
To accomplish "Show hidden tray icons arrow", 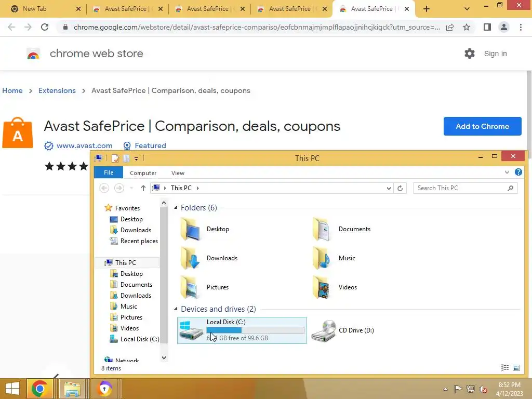I will (445, 389).
